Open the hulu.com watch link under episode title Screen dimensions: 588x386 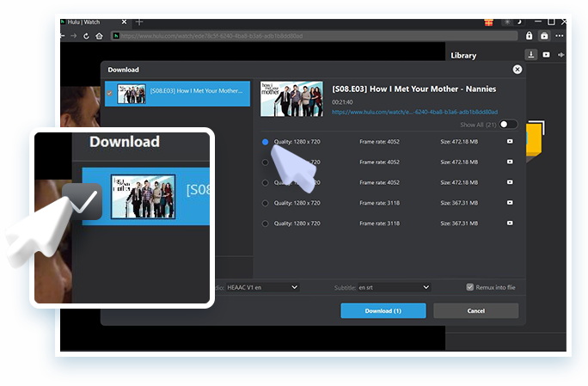click(x=414, y=112)
